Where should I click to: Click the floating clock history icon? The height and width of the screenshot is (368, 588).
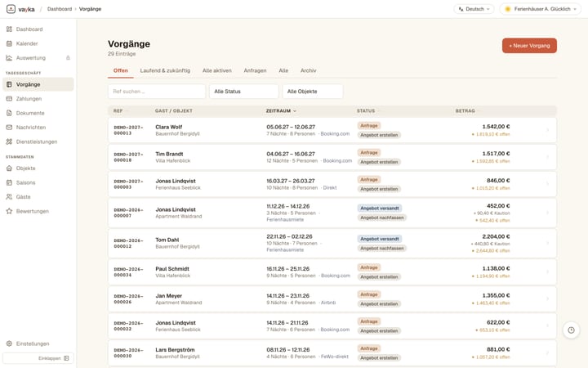point(571,330)
